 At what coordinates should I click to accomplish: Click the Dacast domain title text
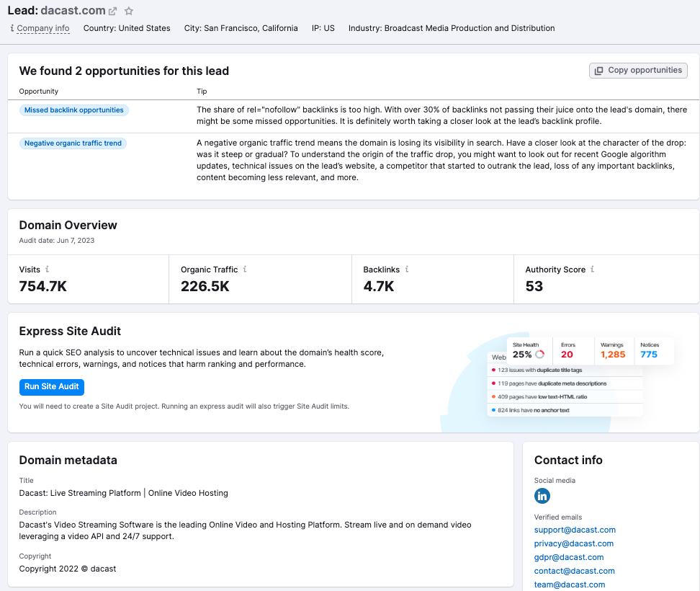[x=123, y=493]
